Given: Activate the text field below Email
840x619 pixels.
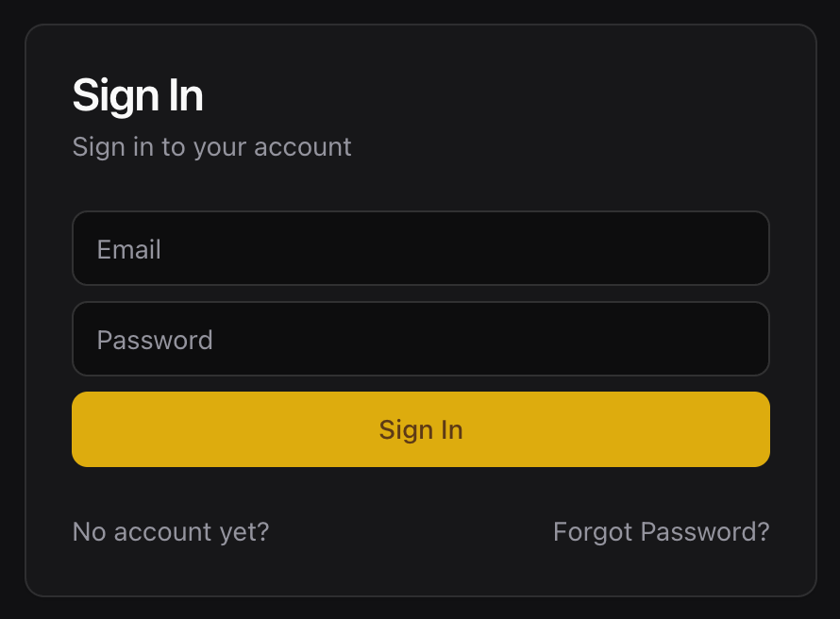Looking at the screenshot, I should pos(420,339).
